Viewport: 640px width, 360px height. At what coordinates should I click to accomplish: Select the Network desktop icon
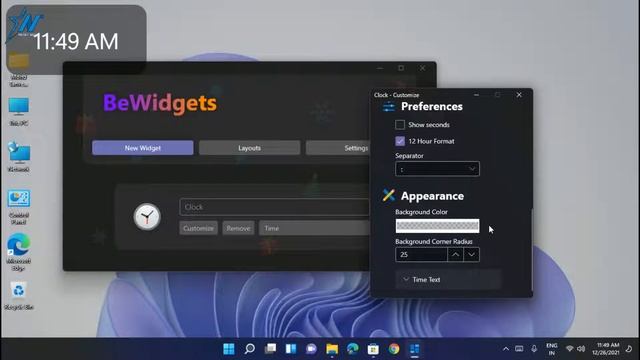point(19,157)
